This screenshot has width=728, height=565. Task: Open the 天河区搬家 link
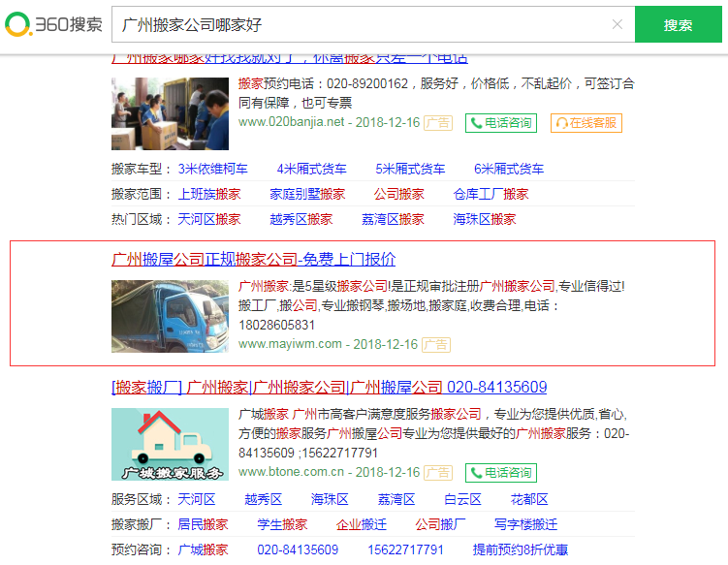pos(209,219)
